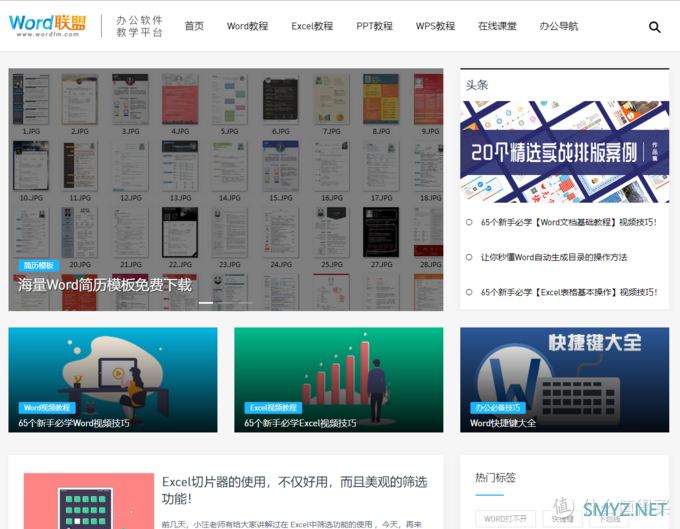The image size is (680, 529).
Task: Click the 办公必备技巧 tag
Action: coord(498,408)
